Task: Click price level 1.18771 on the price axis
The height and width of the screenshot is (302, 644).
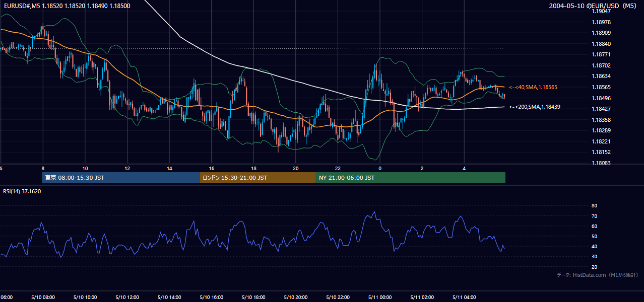Action: tap(601, 54)
